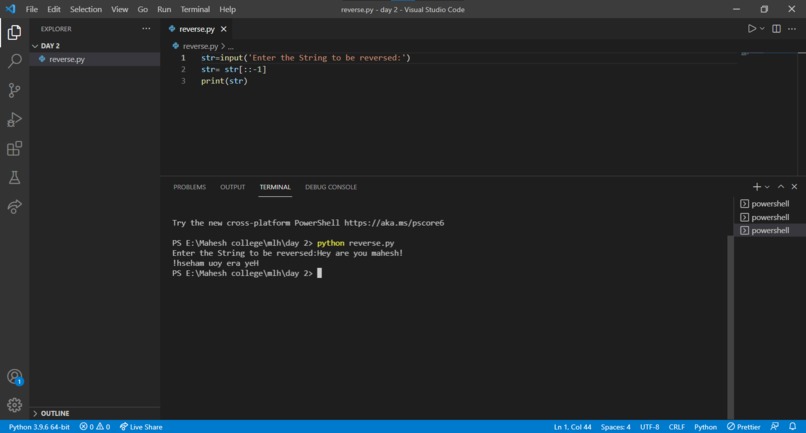806x433 pixels.
Task: Click the terminal prompt cursor line
Action: 247,273
